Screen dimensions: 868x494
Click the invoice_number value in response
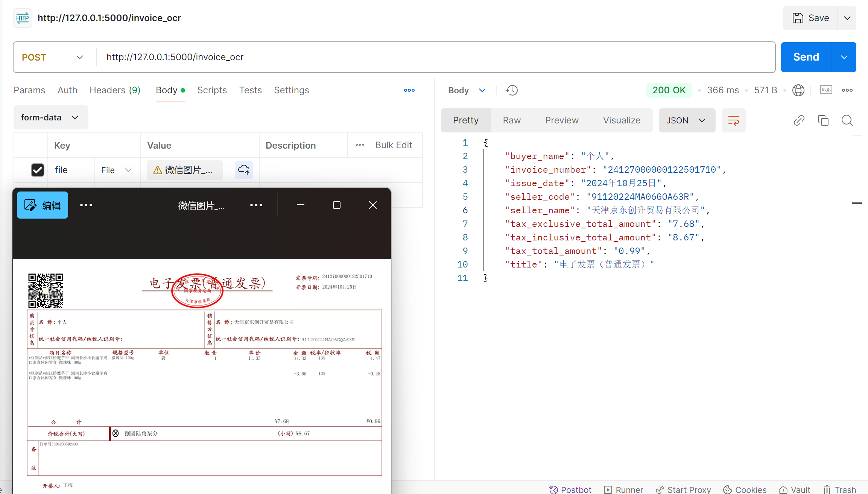tap(662, 170)
